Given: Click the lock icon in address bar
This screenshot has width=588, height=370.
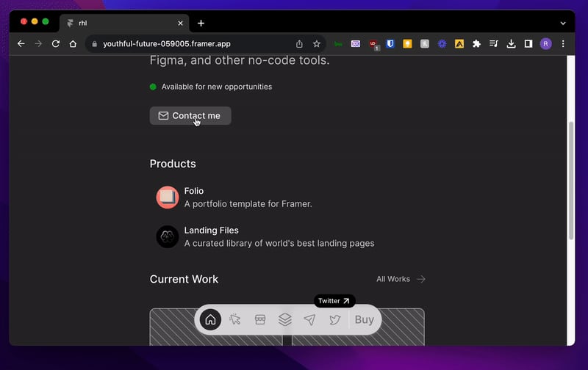Looking at the screenshot, I should [x=95, y=44].
